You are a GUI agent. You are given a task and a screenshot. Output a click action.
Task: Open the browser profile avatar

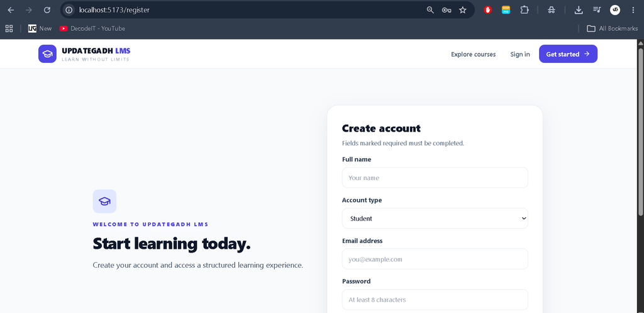click(x=615, y=10)
